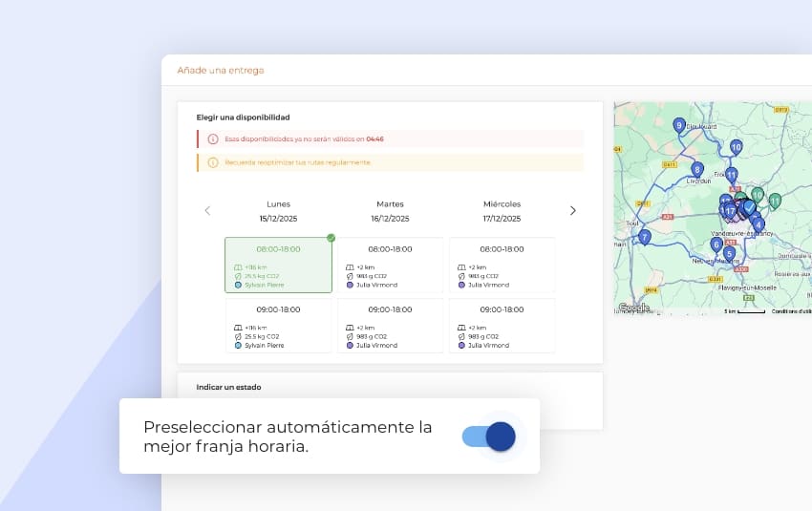Toggle automatic best time slot preselection
Viewport: 812px width, 511px height.
tap(488, 436)
